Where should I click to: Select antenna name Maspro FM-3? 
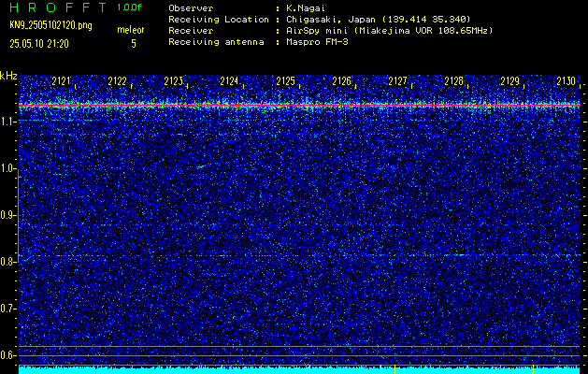(x=317, y=42)
